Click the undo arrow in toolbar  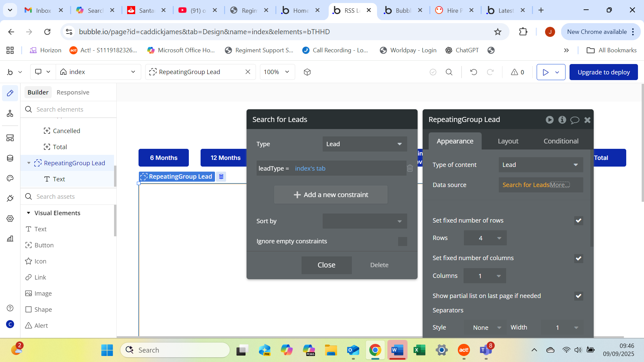click(x=474, y=72)
